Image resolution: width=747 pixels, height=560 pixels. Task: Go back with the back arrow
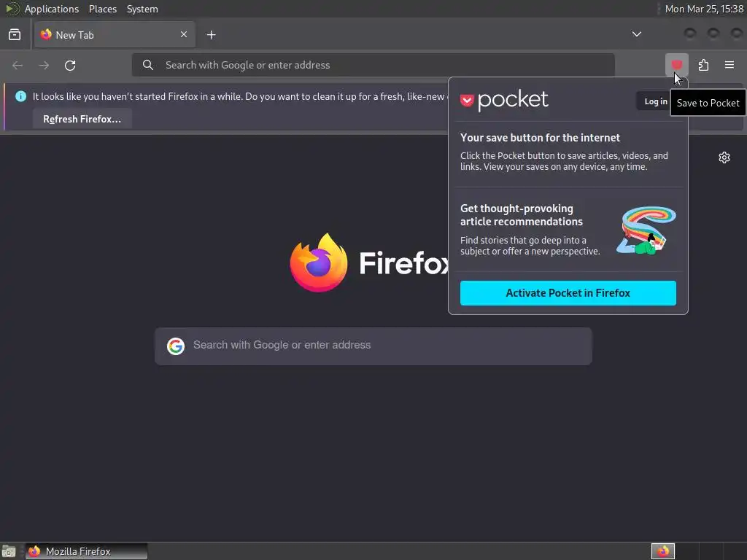(18, 65)
